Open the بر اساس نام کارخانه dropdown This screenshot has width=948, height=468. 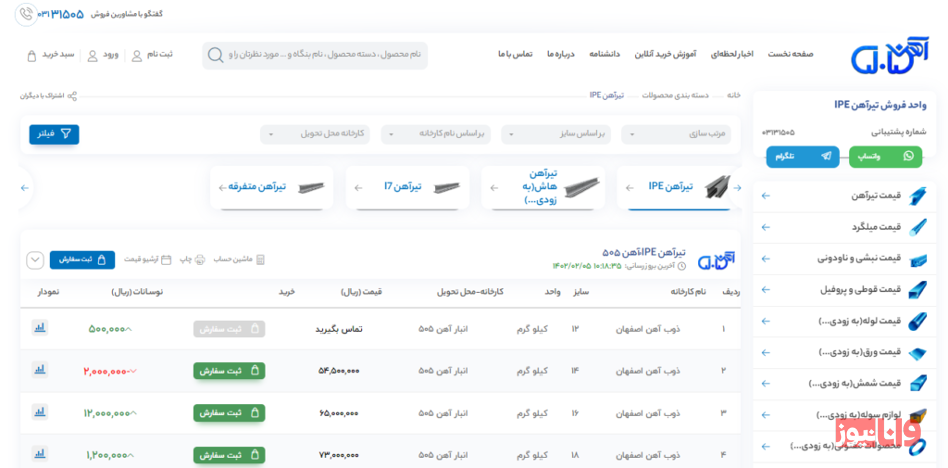tap(436, 134)
